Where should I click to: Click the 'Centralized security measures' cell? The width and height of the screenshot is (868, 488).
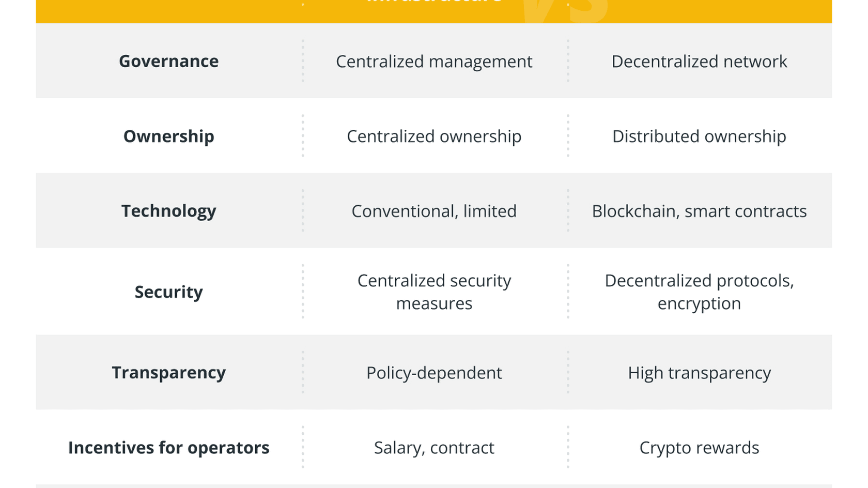pyautogui.click(x=434, y=292)
